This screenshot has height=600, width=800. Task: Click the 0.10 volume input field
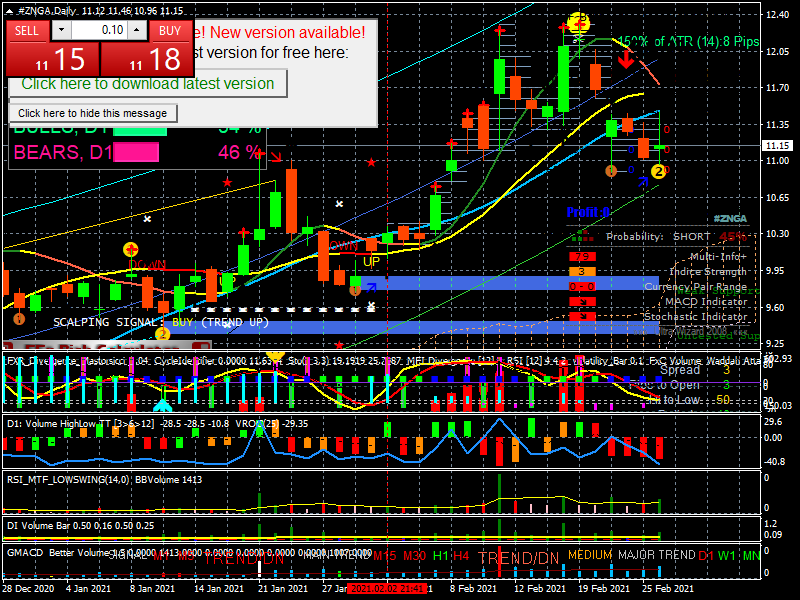pyautogui.click(x=99, y=30)
